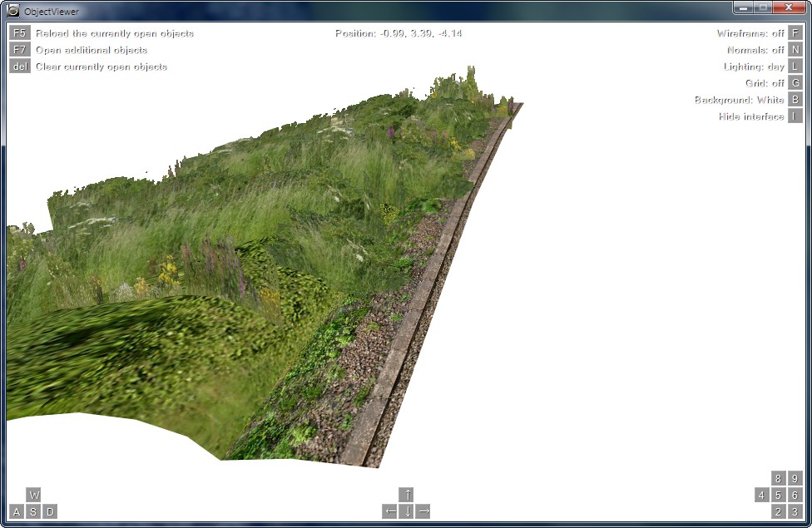Click the numpad 5 key button
The image size is (812, 528).
(778, 495)
